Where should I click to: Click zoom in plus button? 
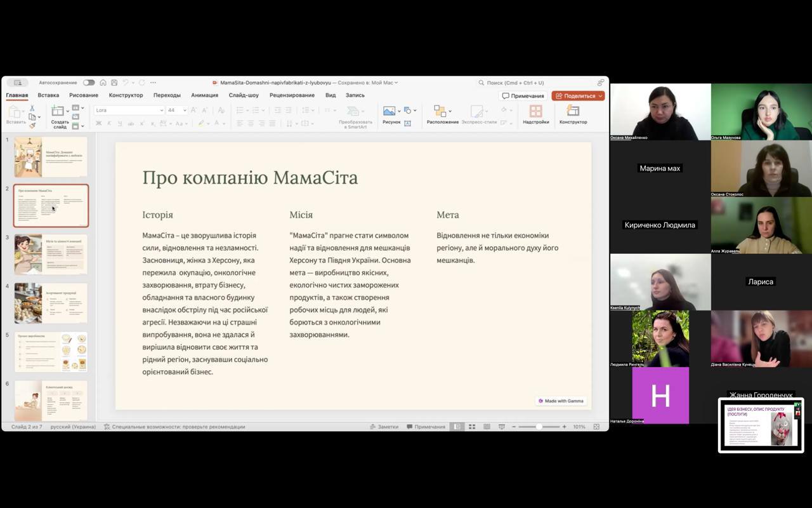pos(564,427)
